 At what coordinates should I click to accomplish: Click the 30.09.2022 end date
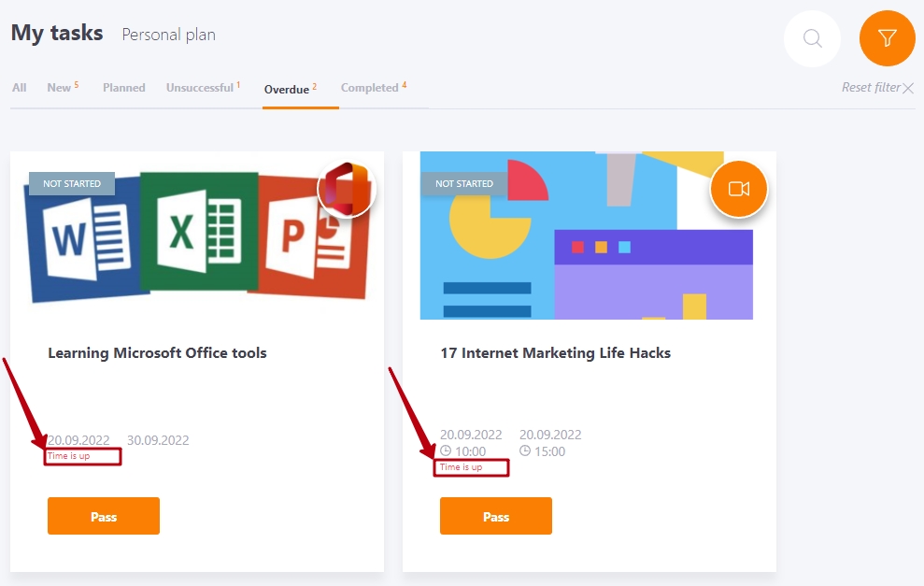click(158, 440)
